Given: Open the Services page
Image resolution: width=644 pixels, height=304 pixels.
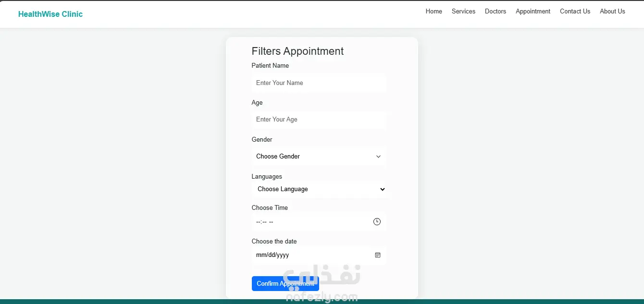Looking at the screenshot, I should click(x=463, y=11).
